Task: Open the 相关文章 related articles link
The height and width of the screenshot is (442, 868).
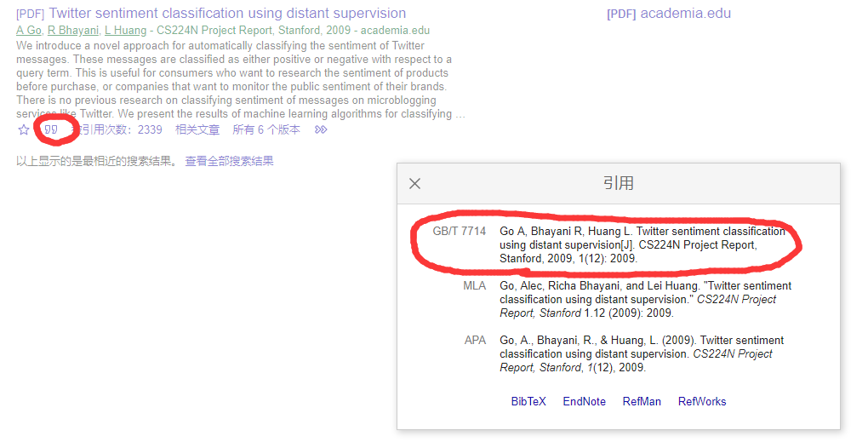Action: [197, 129]
